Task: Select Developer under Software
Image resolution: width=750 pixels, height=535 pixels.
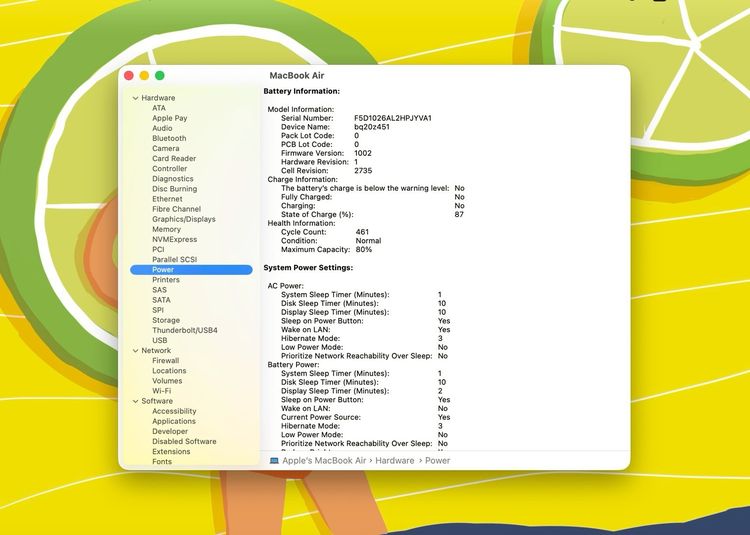Action: [x=170, y=431]
